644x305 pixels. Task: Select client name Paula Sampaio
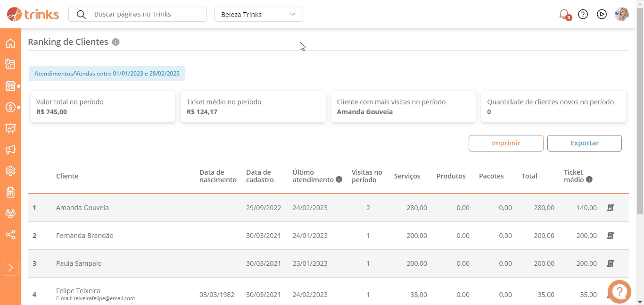79,263
